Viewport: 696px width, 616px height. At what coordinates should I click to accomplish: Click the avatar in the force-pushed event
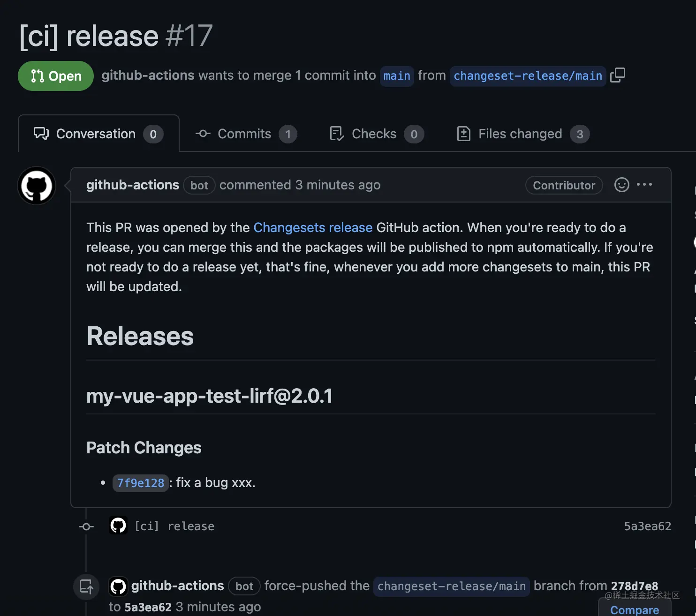click(118, 586)
